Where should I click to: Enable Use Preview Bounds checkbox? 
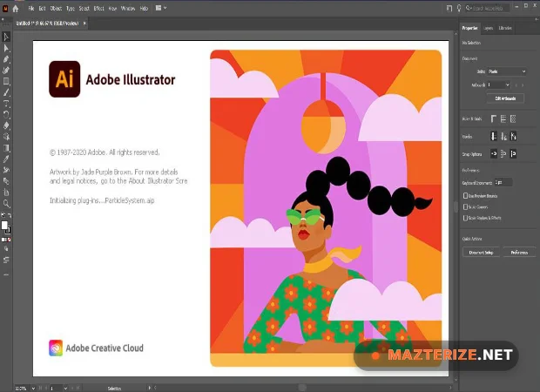(x=465, y=196)
